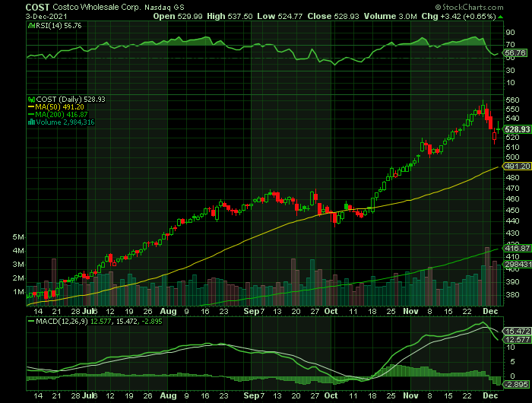Click the MA(200) 416.87 legend text

[x=62, y=115]
